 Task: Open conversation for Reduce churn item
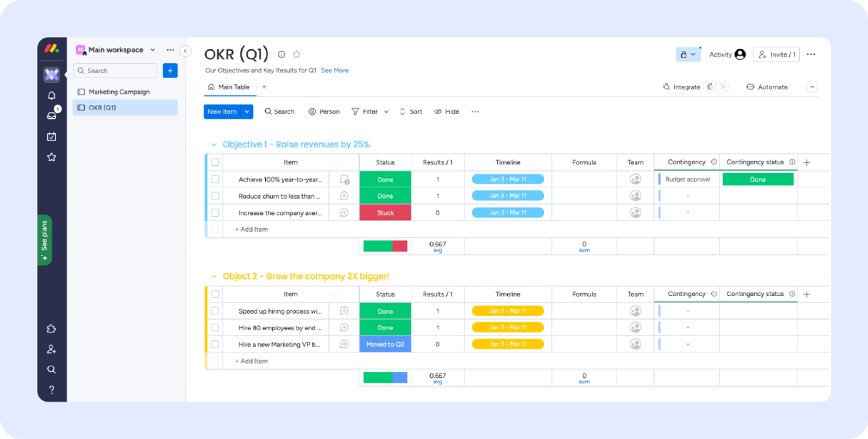pyautogui.click(x=344, y=196)
